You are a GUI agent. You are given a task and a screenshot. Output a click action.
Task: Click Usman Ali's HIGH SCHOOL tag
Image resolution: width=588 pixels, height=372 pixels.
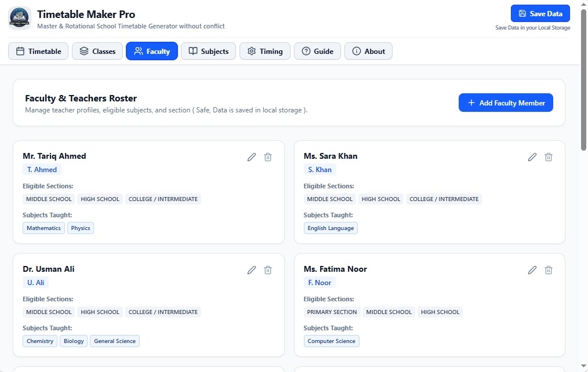pos(100,312)
